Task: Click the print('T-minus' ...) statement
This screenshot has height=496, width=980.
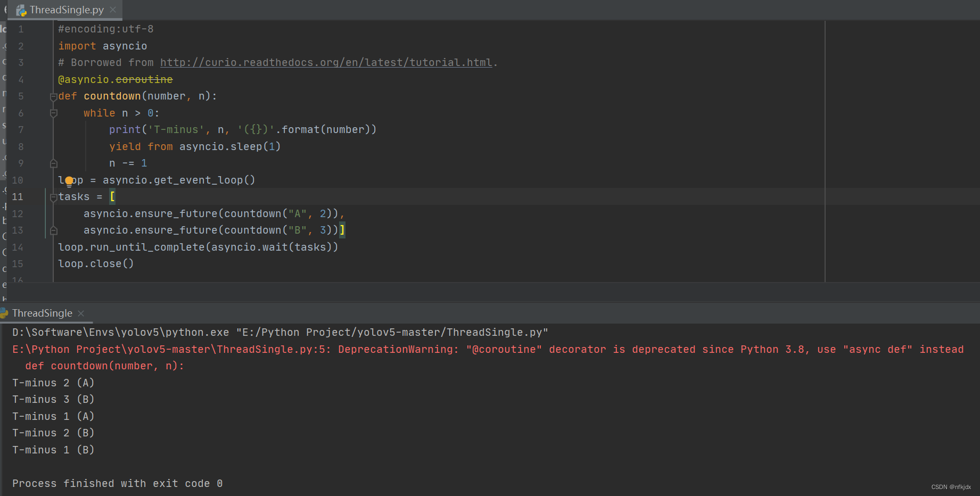Action: (x=243, y=130)
